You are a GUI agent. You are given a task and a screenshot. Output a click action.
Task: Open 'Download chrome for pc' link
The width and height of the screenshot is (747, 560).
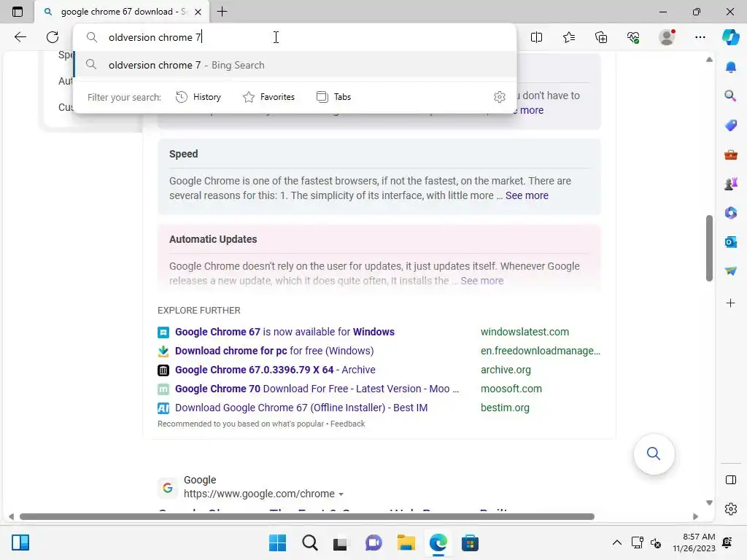(x=274, y=351)
